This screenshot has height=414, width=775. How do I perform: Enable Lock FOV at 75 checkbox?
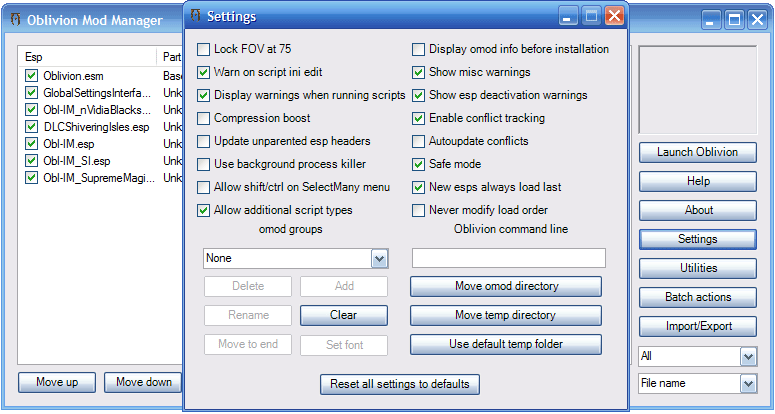pyautogui.click(x=203, y=49)
